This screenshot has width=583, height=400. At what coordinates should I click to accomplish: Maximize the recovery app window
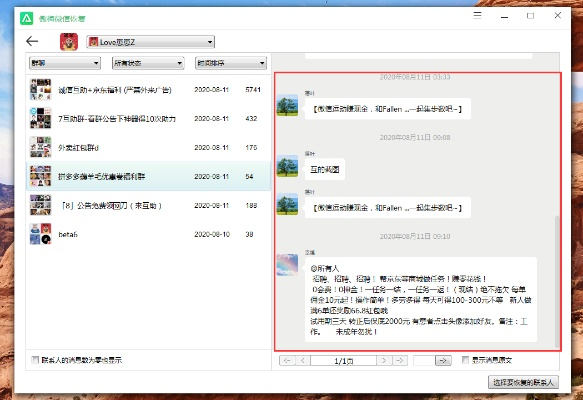coord(531,16)
